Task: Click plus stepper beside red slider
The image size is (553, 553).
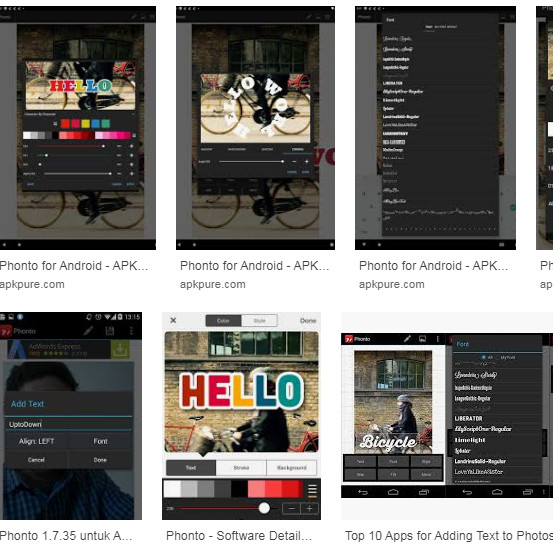Action: pyautogui.click(x=309, y=509)
